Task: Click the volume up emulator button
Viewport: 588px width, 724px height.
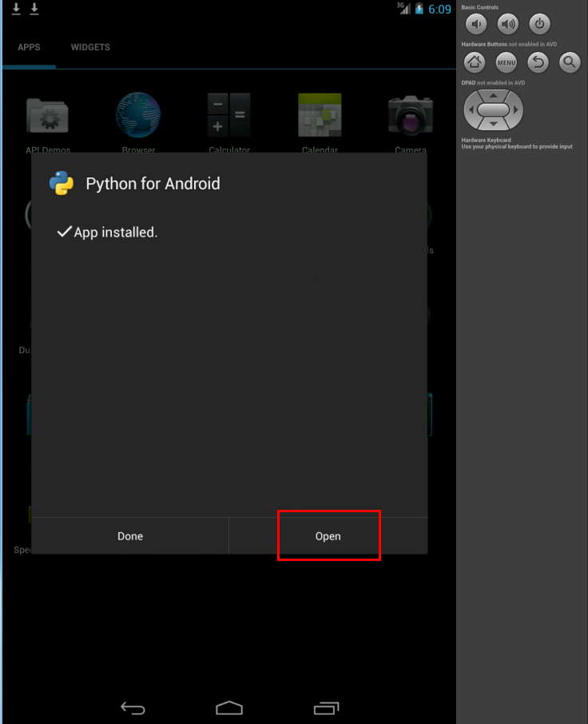Action: (507, 24)
